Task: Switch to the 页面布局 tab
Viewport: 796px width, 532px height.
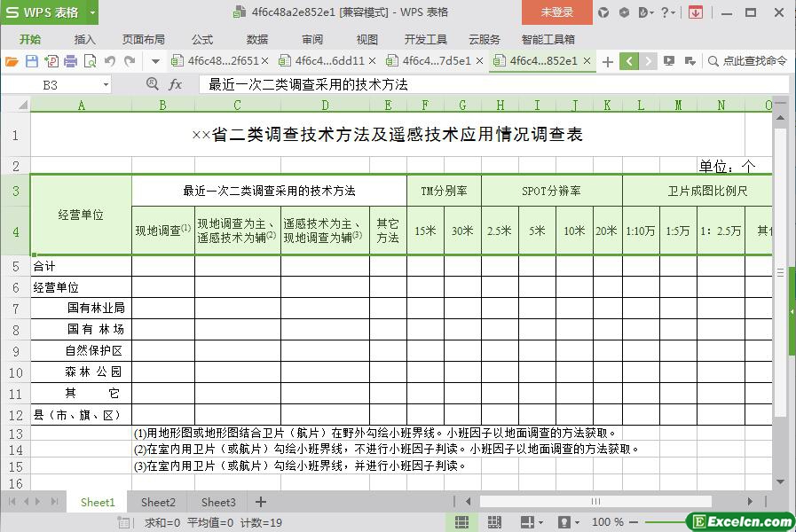Action: (x=143, y=39)
